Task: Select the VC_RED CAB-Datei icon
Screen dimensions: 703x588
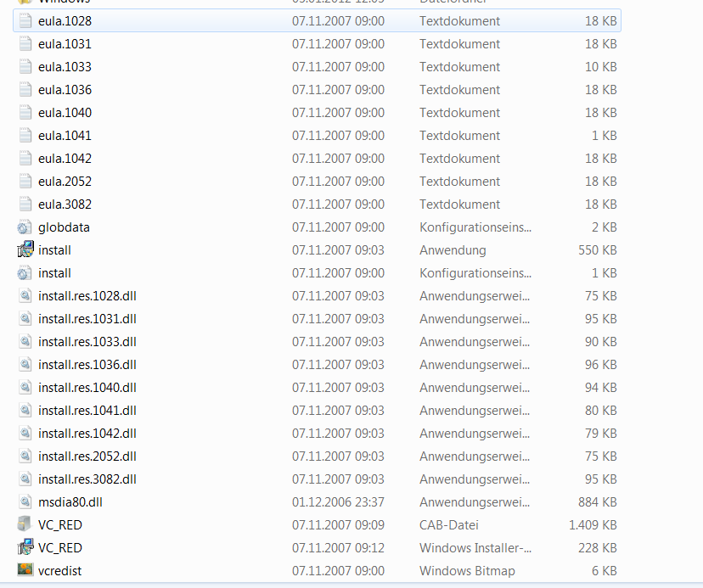Action: pos(25,524)
